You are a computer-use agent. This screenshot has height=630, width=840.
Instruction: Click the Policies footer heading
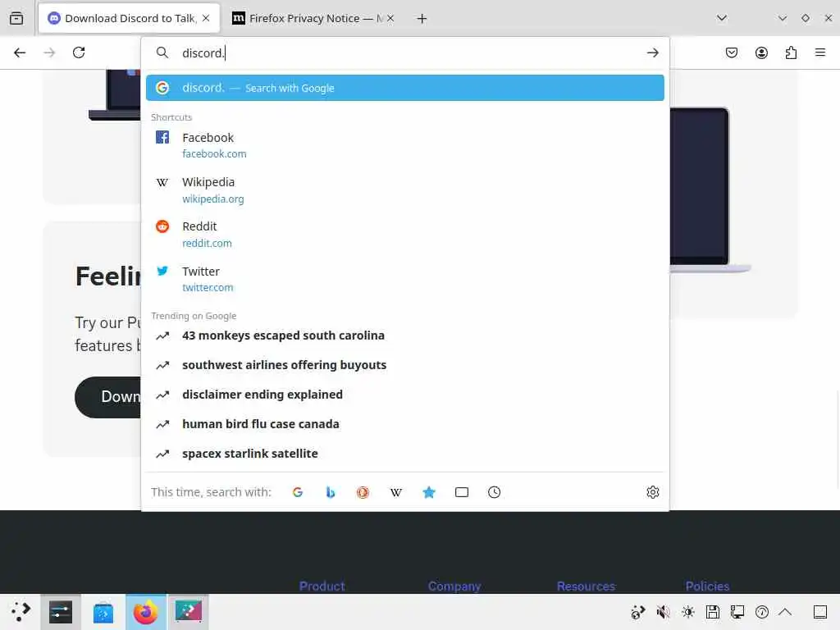coord(707,586)
